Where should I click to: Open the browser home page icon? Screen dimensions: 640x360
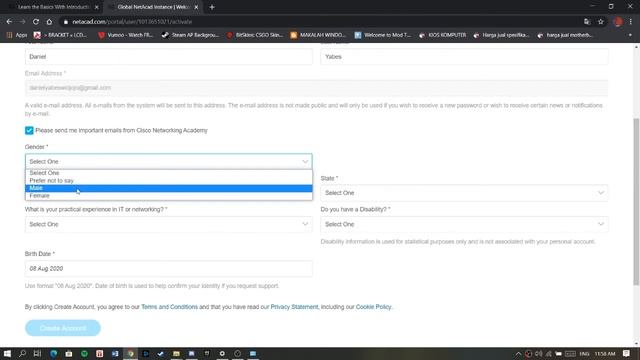tap(49, 22)
